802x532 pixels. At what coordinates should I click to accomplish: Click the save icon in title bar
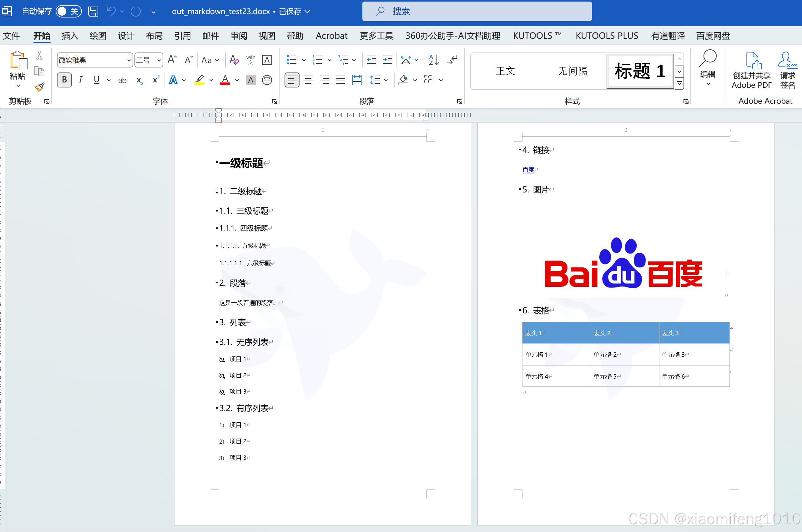[x=93, y=12]
